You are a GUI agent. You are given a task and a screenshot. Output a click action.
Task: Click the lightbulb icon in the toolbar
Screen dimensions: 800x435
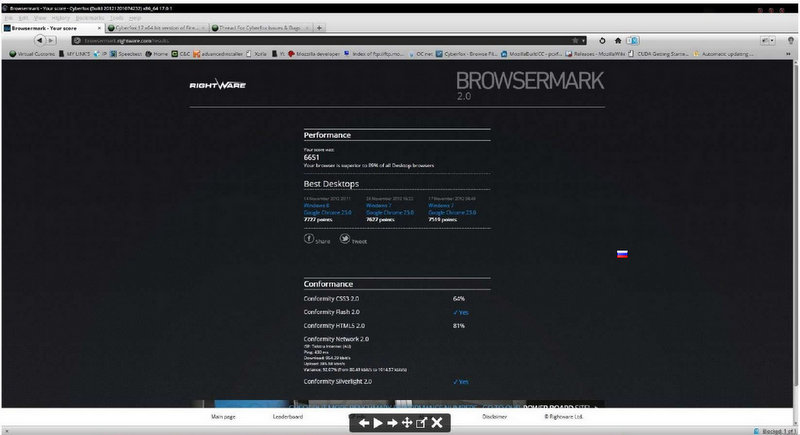[791, 40]
